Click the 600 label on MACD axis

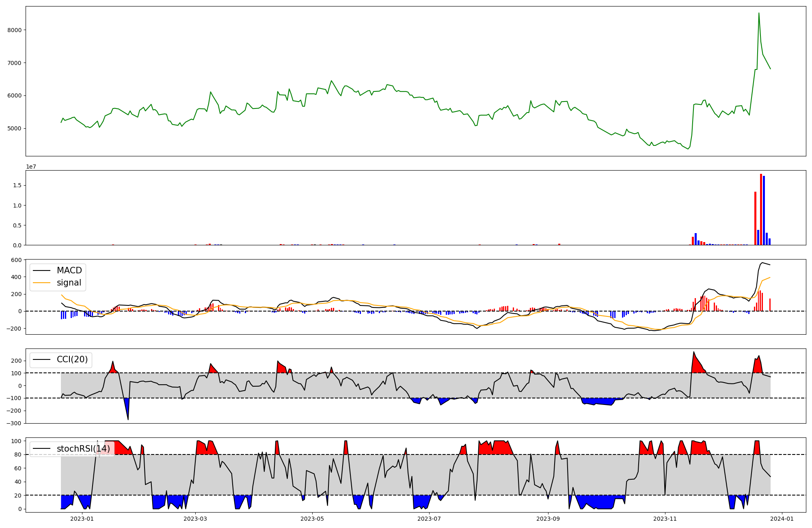tap(16, 260)
